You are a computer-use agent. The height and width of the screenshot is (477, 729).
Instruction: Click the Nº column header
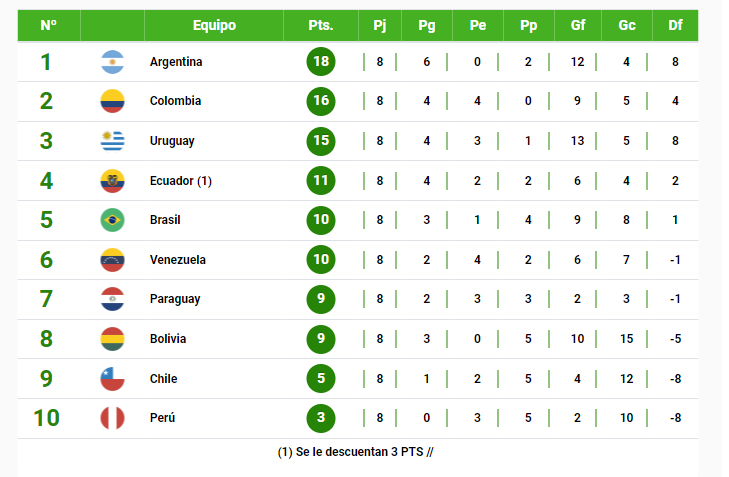[48, 26]
